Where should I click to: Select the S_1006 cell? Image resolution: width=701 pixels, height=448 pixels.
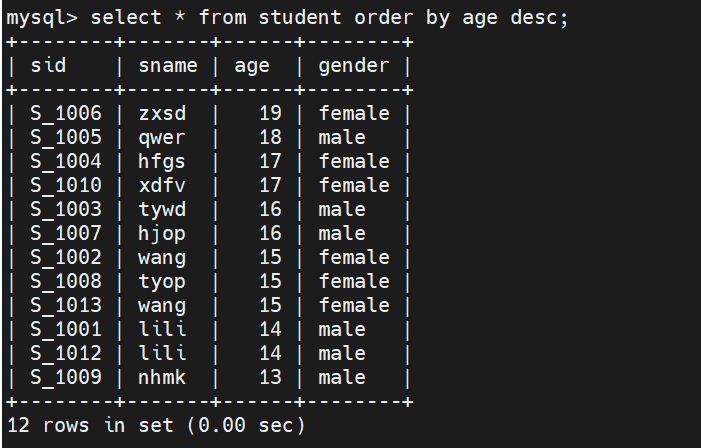66,113
